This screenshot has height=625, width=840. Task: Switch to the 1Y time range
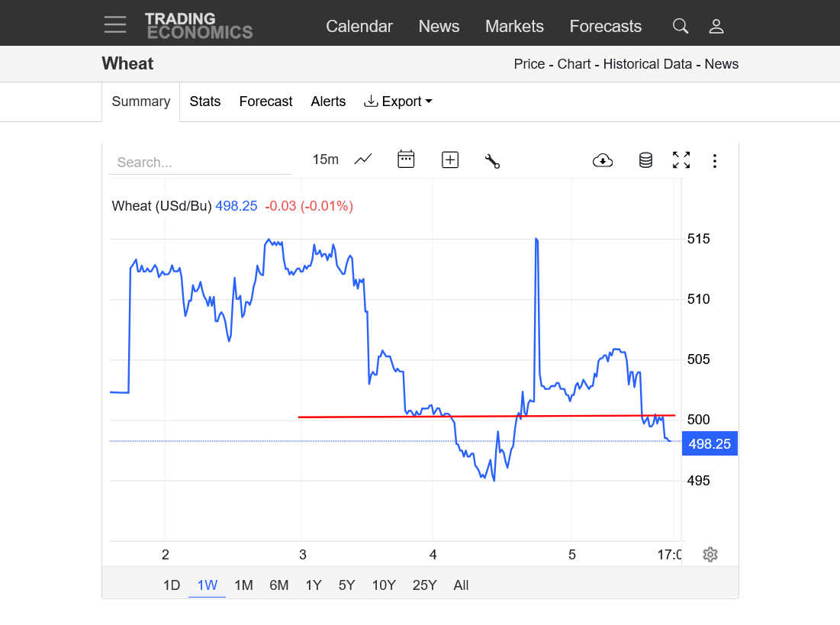[x=314, y=585]
